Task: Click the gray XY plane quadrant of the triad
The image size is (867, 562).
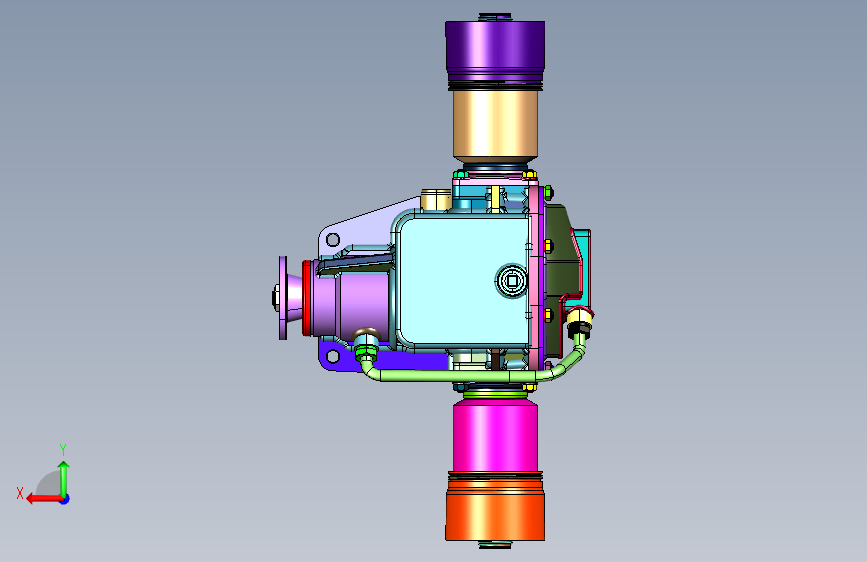Action: pyautogui.click(x=50, y=484)
